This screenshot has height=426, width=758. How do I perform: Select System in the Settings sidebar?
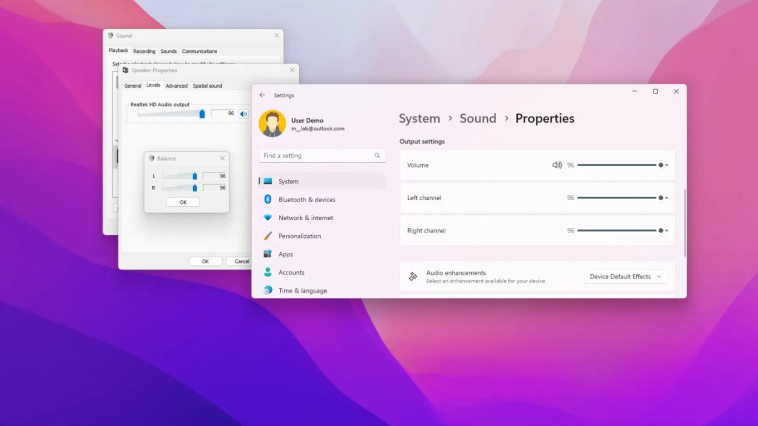pos(322,181)
